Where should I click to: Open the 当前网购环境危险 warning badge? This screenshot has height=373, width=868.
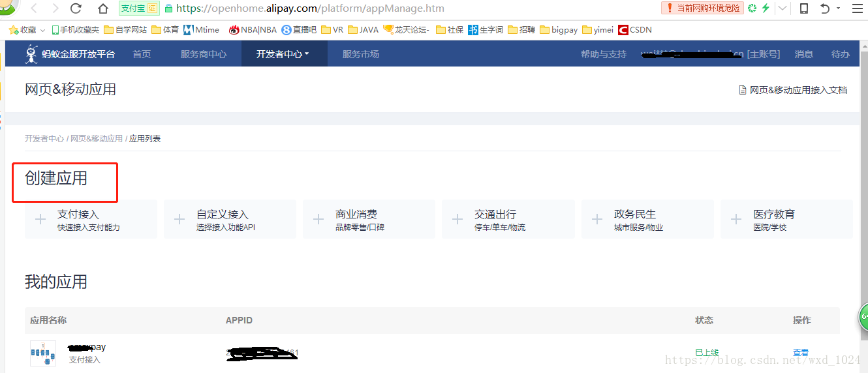tap(702, 8)
